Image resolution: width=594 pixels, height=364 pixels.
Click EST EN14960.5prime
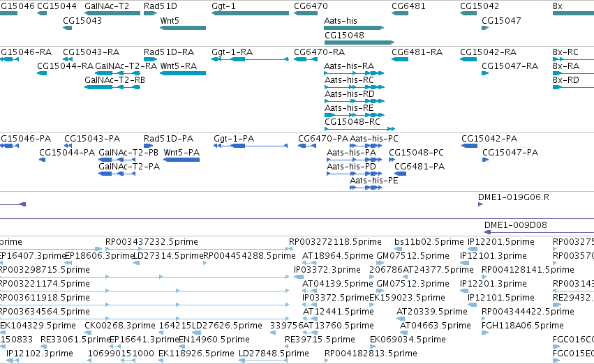181,347
